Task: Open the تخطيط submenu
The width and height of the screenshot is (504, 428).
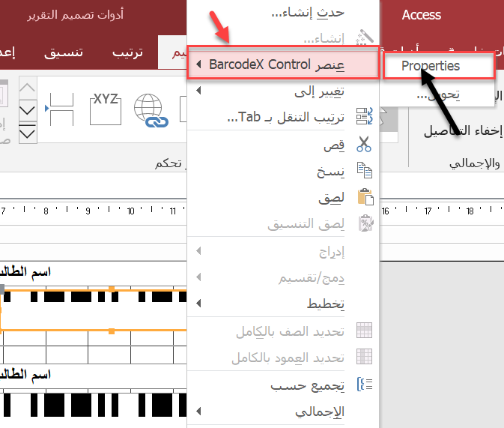Action: pyautogui.click(x=283, y=303)
